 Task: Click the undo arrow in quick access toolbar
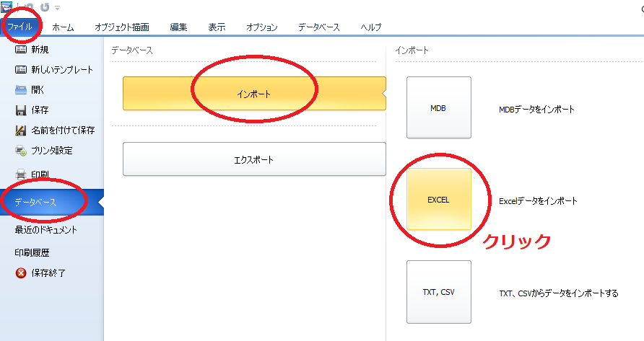point(29,7)
